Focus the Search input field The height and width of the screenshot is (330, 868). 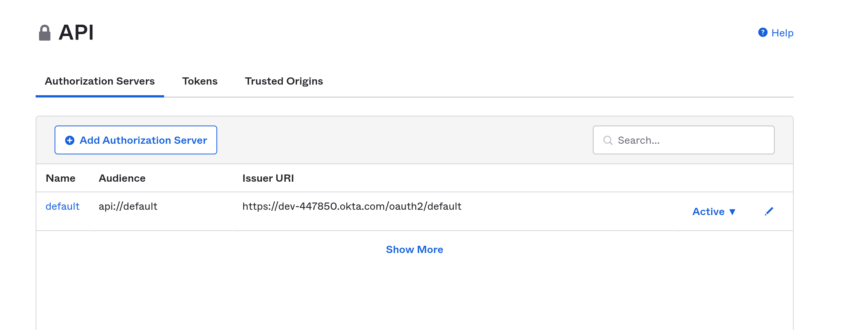(690, 140)
